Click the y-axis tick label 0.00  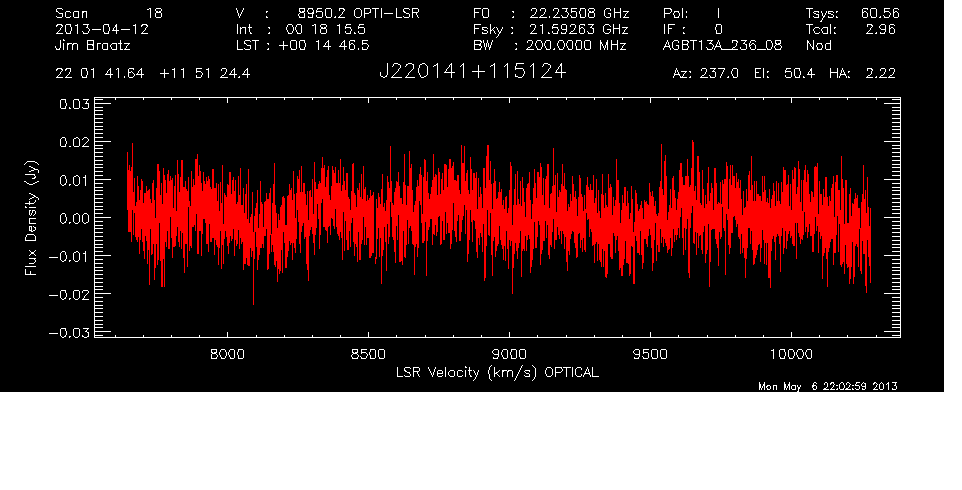(74, 218)
